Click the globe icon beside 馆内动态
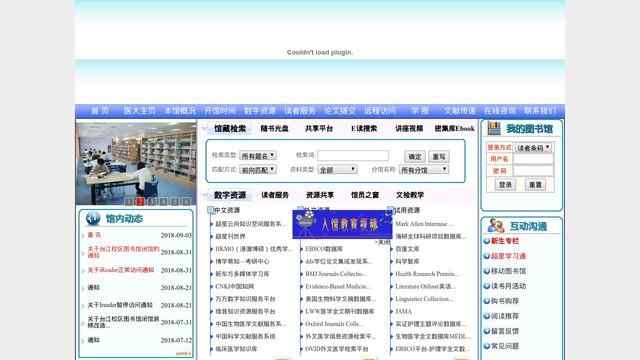The width and height of the screenshot is (640, 360). (93, 218)
